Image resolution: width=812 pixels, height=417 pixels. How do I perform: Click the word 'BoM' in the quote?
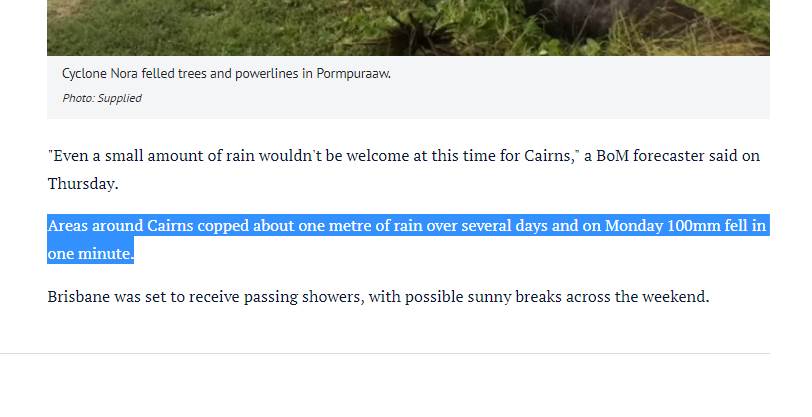point(615,156)
